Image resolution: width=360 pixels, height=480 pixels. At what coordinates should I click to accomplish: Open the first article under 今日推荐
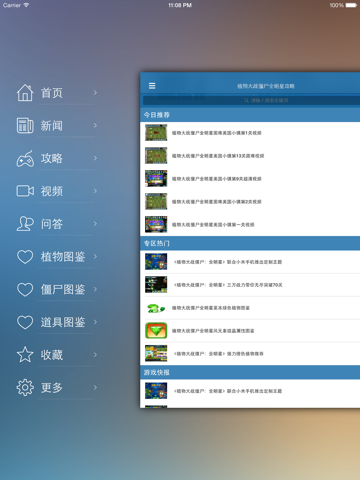[x=250, y=133]
